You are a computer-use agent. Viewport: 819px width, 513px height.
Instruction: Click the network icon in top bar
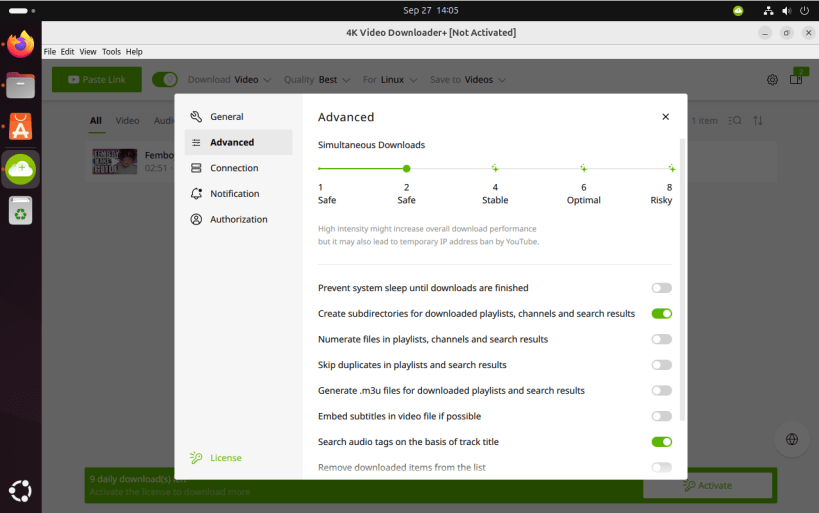click(x=768, y=10)
